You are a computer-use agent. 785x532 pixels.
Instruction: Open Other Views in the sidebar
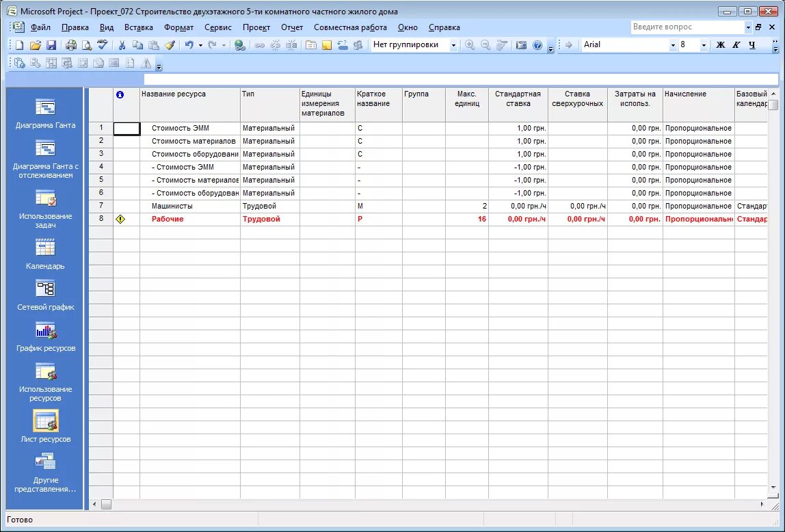(45, 473)
